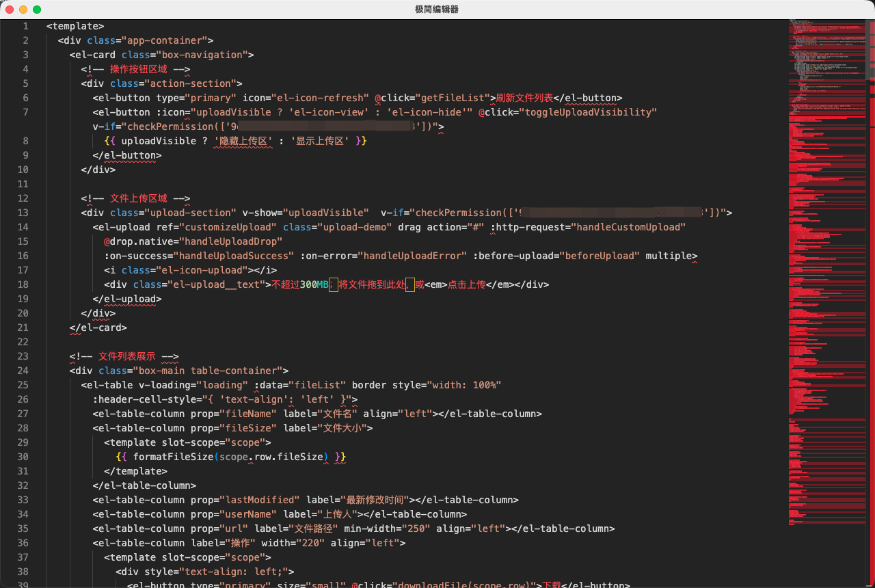Place cursor on "el-icon-refresh" icon value
Image resolution: width=875 pixels, height=588 pixels.
tap(320, 98)
